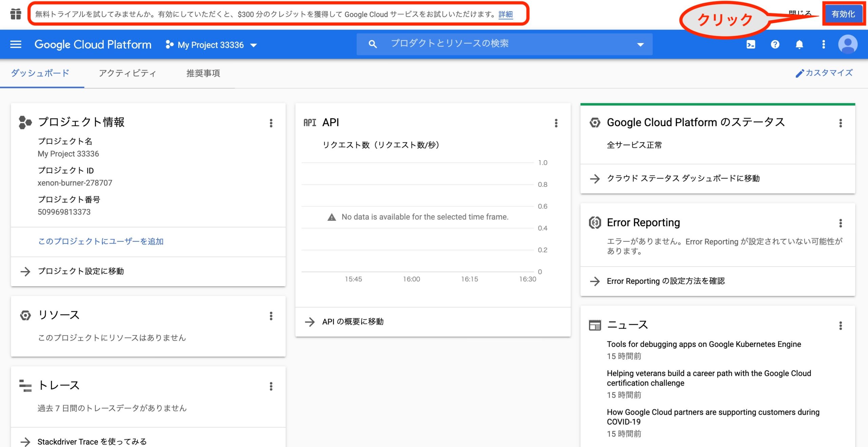
Task: Open トレース card options menu
Action: click(x=271, y=386)
